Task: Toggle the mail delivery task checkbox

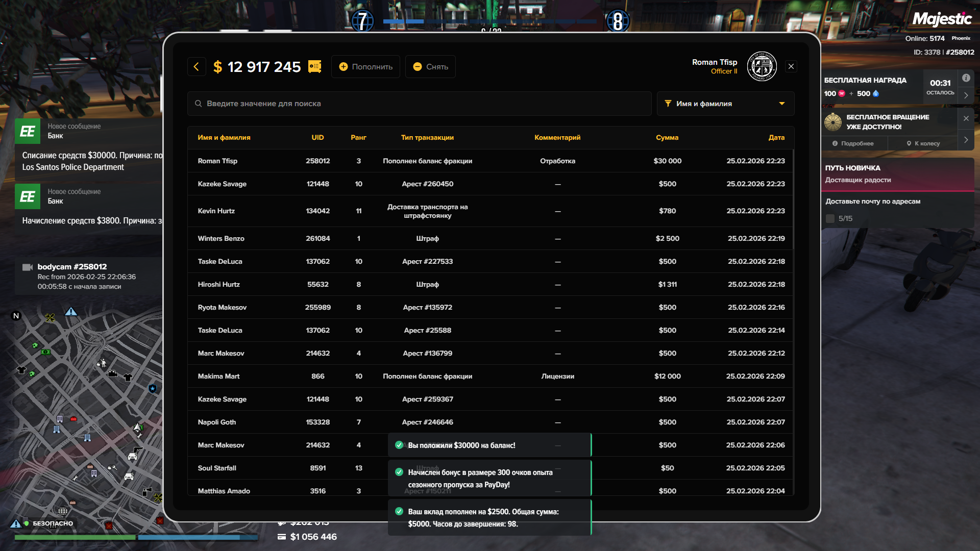Action: click(830, 218)
